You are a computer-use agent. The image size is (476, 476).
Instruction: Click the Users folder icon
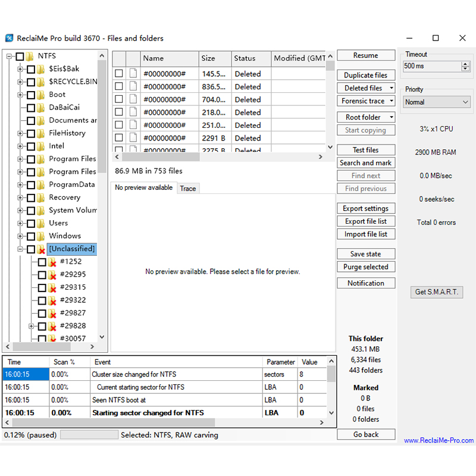click(x=40, y=224)
